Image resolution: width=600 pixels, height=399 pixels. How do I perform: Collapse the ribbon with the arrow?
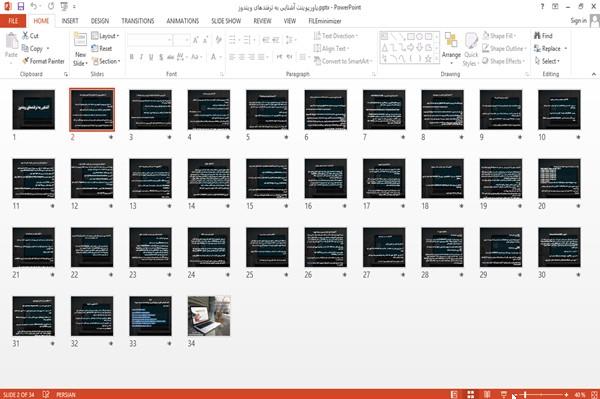tap(594, 74)
